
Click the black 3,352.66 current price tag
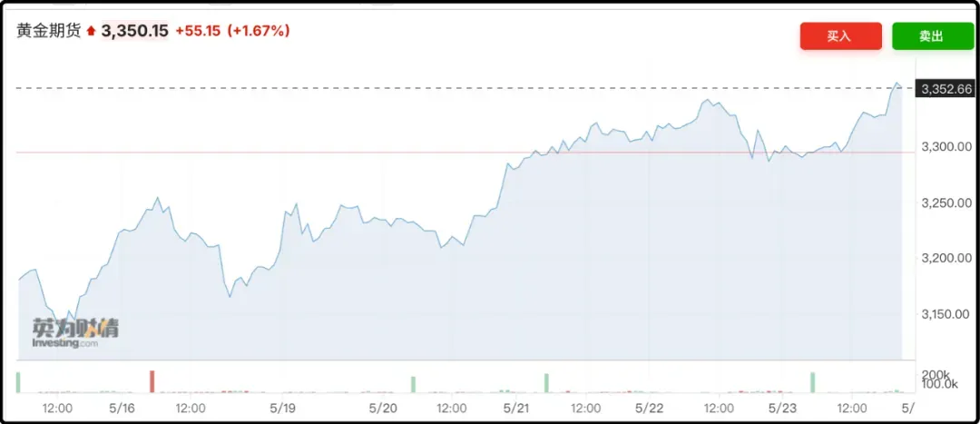click(946, 89)
